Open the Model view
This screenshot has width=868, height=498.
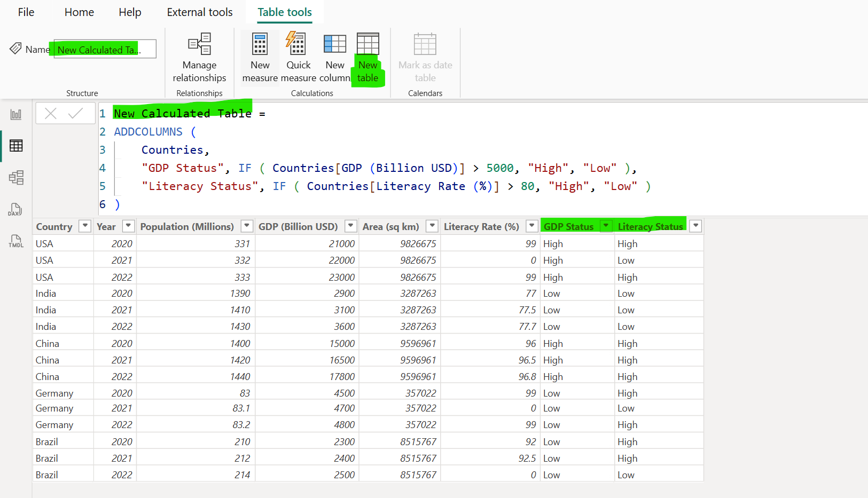click(x=16, y=178)
